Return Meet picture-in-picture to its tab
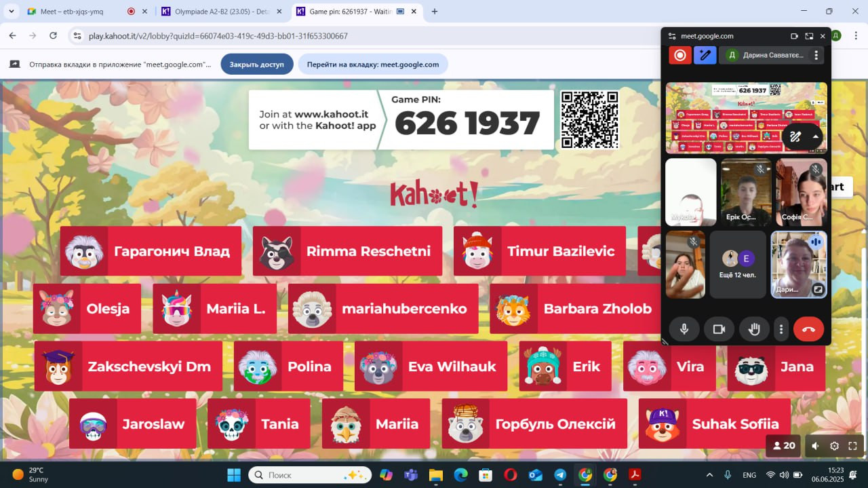Screen dimensions: 868x488 tap(809, 36)
